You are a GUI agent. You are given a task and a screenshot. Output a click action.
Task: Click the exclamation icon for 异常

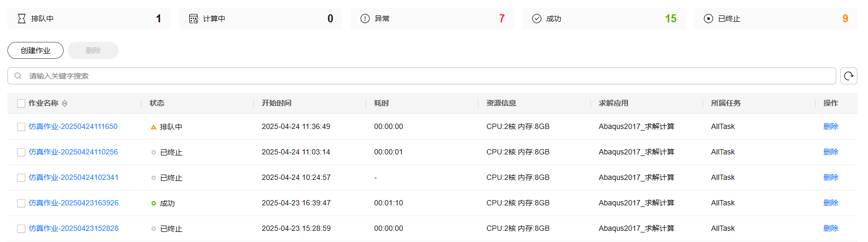tap(365, 19)
